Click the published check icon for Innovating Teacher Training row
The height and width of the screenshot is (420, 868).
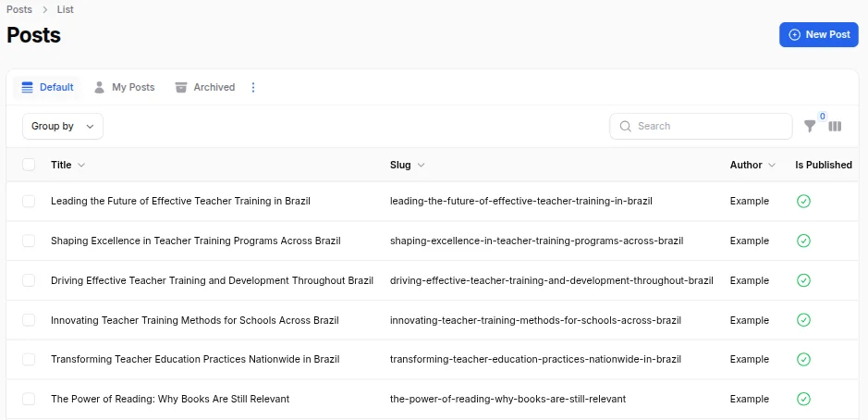(803, 320)
